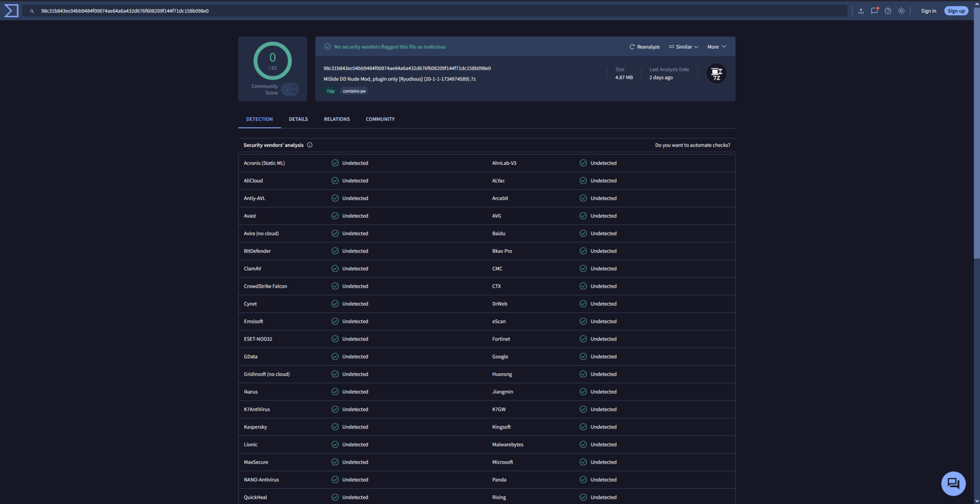Expand the Similar dropdown

coord(683,47)
